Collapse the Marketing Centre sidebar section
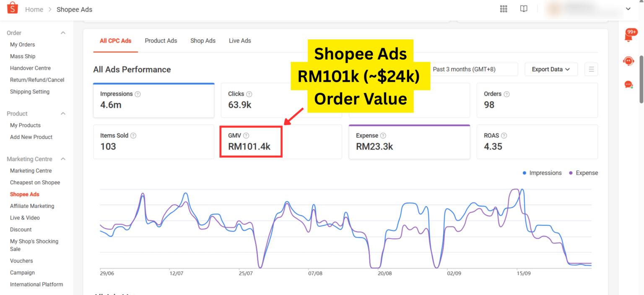644x295 pixels. 63,159
